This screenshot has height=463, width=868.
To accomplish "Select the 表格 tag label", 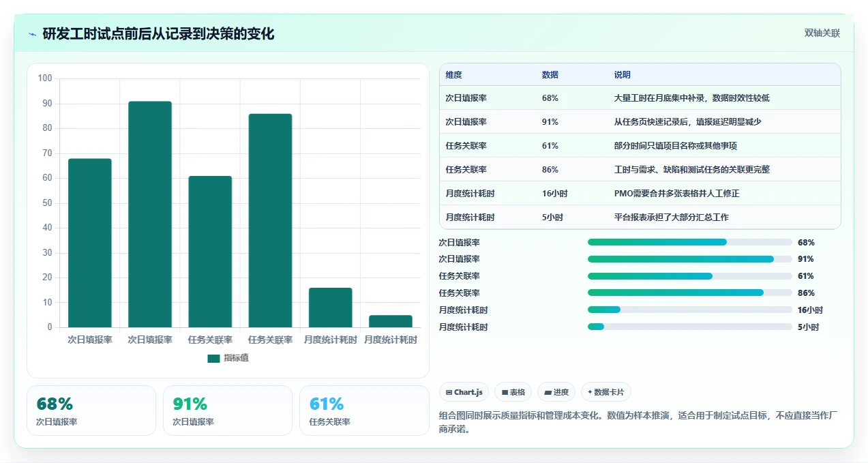I will pyautogui.click(x=518, y=392).
